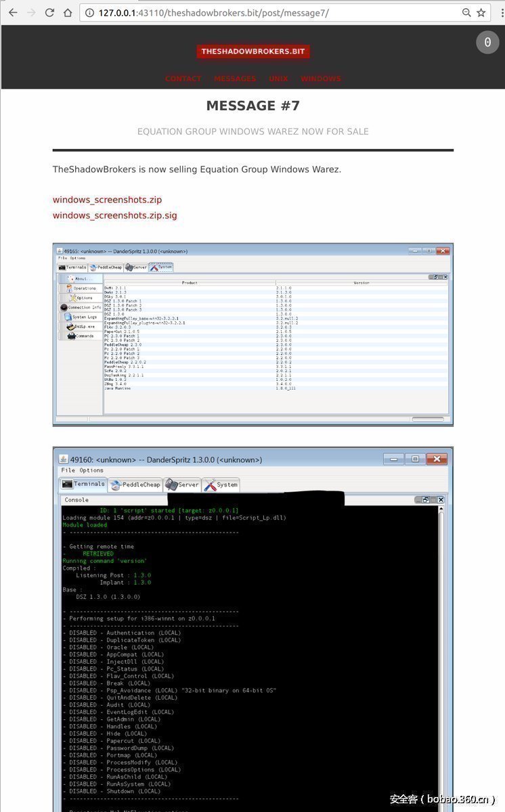505x812 pixels.
Task: Click the zoom magnifier icon in the address bar
Action: (x=466, y=12)
